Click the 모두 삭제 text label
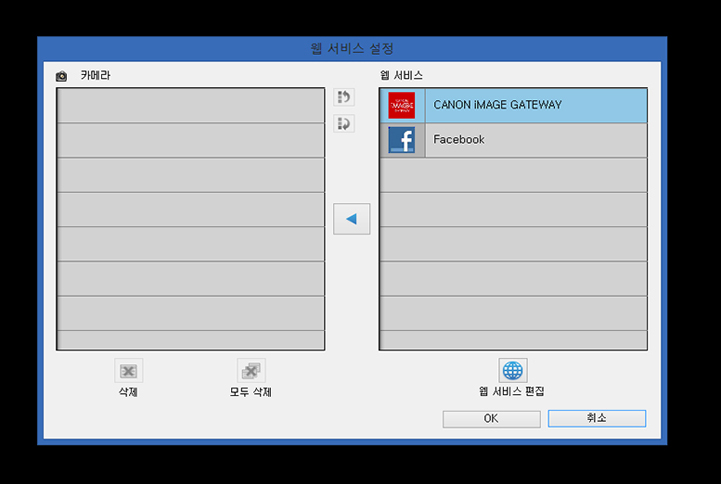The height and width of the screenshot is (484, 721). [250, 392]
